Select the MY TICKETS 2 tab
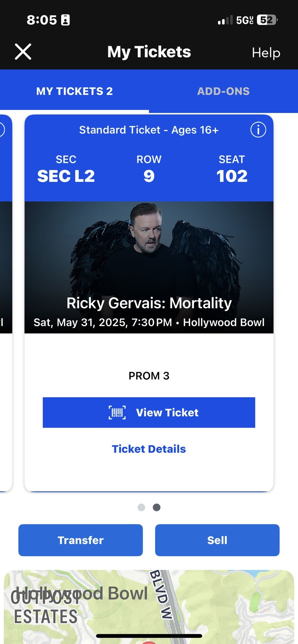The height and width of the screenshot is (644, 298). (x=74, y=91)
